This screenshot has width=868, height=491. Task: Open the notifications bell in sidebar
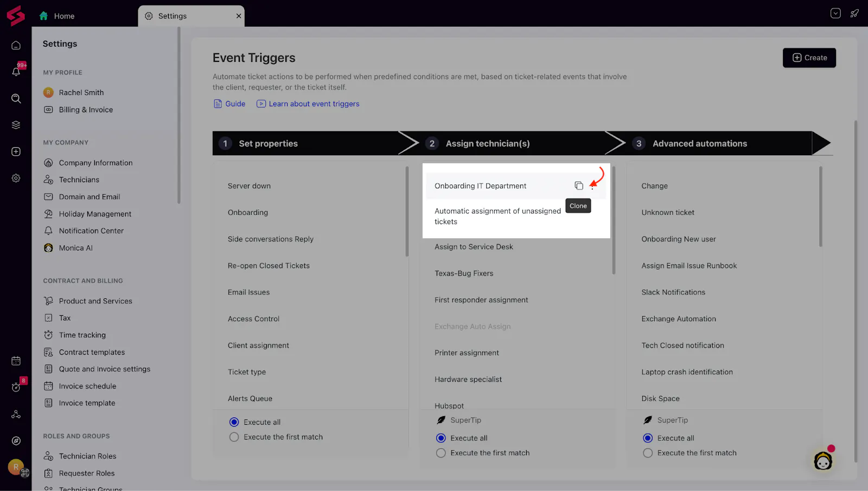[16, 71]
